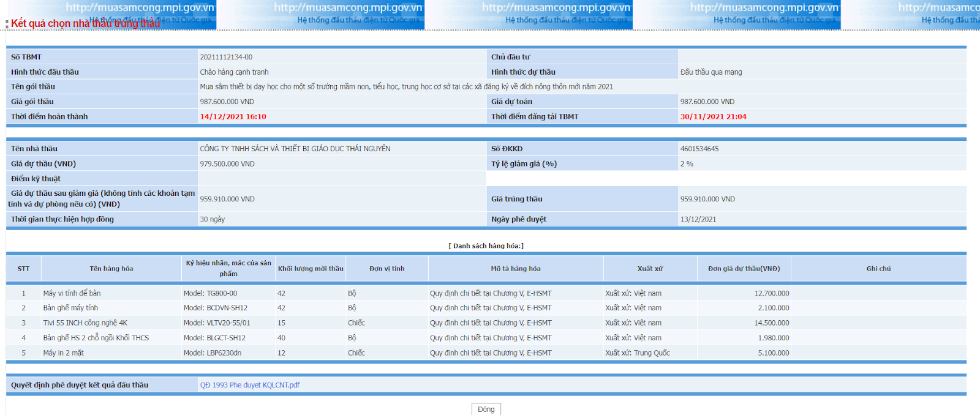The height and width of the screenshot is (415, 980).
Task: Click the registration number 4601534645
Action: click(699, 149)
